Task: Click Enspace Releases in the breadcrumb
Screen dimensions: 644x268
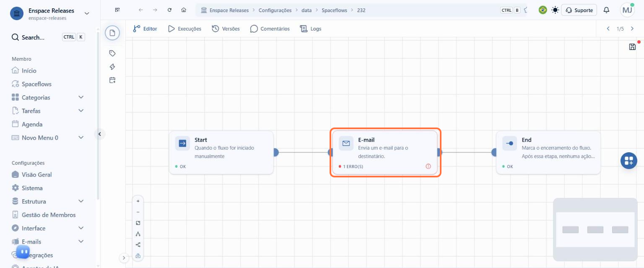Action: (229, 10)
